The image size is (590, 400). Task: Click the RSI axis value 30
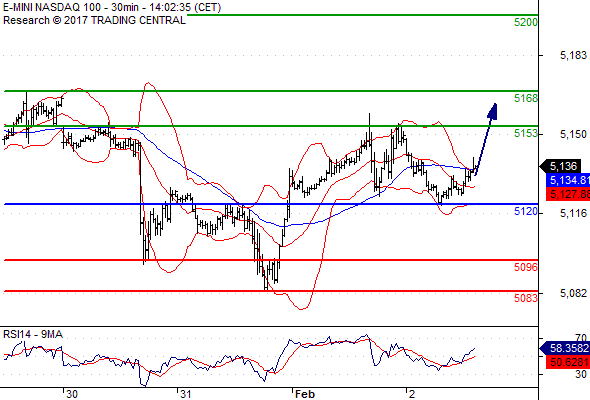(x=581, y=374)
